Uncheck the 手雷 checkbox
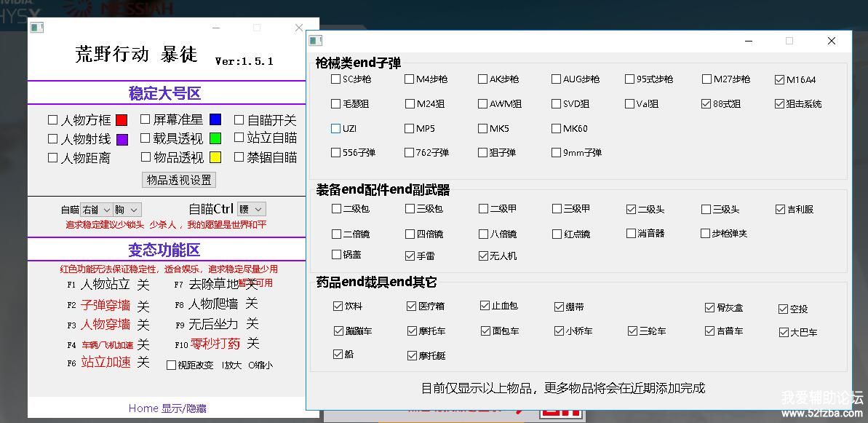Viewport: 868px width, 423px height. [410, 256]
